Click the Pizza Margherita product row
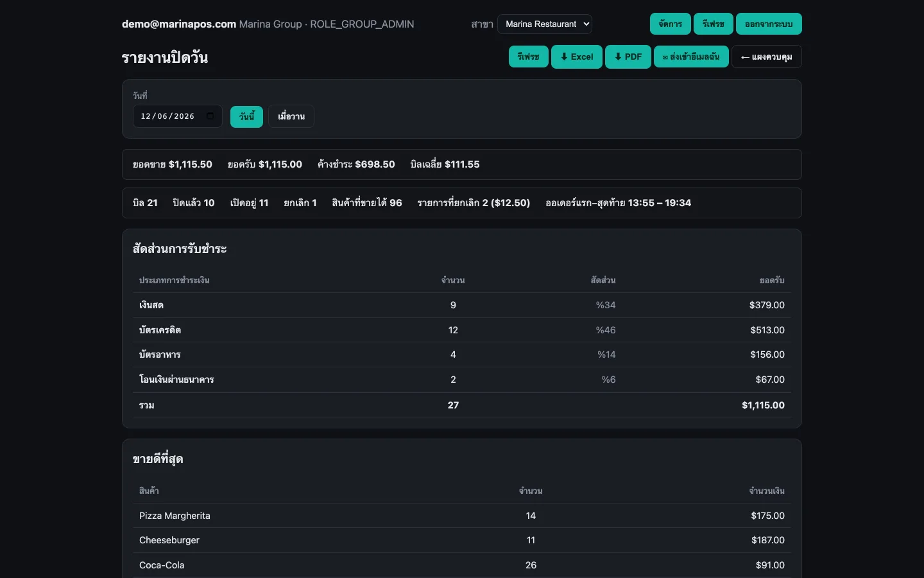Viewport: 924px width, 578px height. [462, 516]
